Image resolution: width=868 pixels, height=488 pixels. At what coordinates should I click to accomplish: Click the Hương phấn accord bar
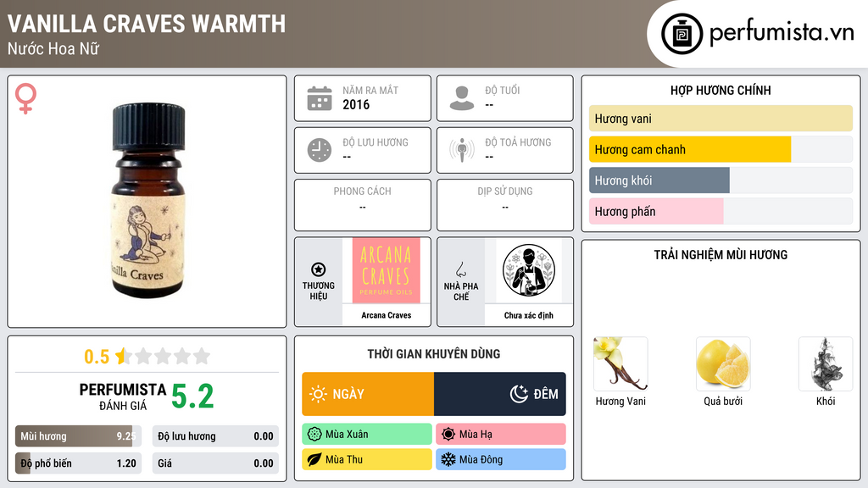[x=721, y=211]
